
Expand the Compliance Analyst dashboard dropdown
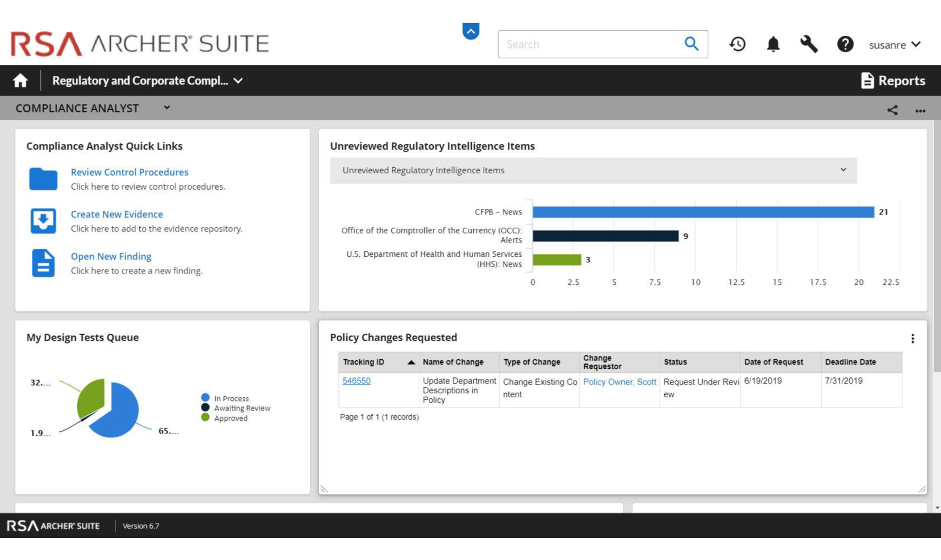click(x=167, y=108)
